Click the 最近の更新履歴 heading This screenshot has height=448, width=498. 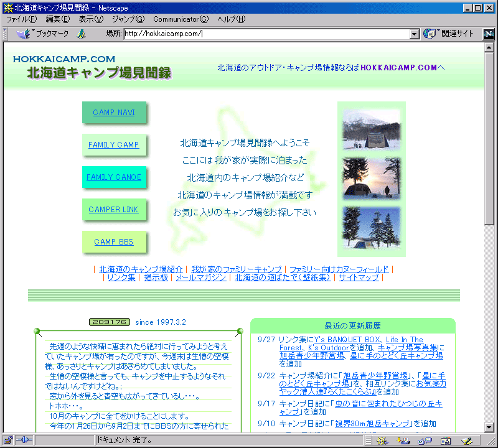pyautogui.click(x=352, y=326)
